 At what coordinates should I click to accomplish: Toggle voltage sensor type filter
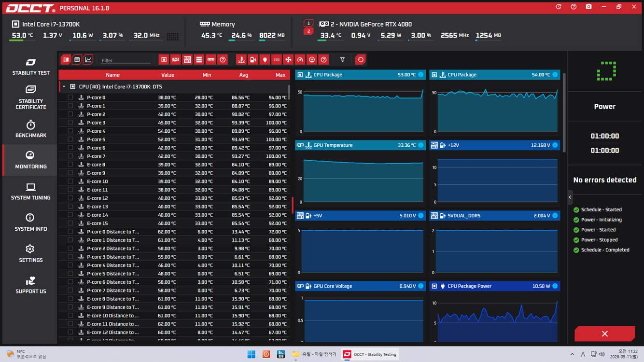tap(277, 60)
